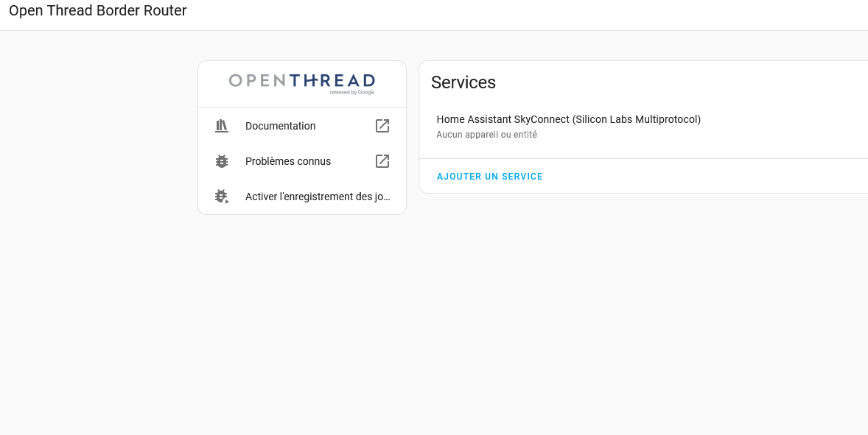Screen dimensions: 868x435
Task: Click the Documentation books icon
Action: pos(222,126)
